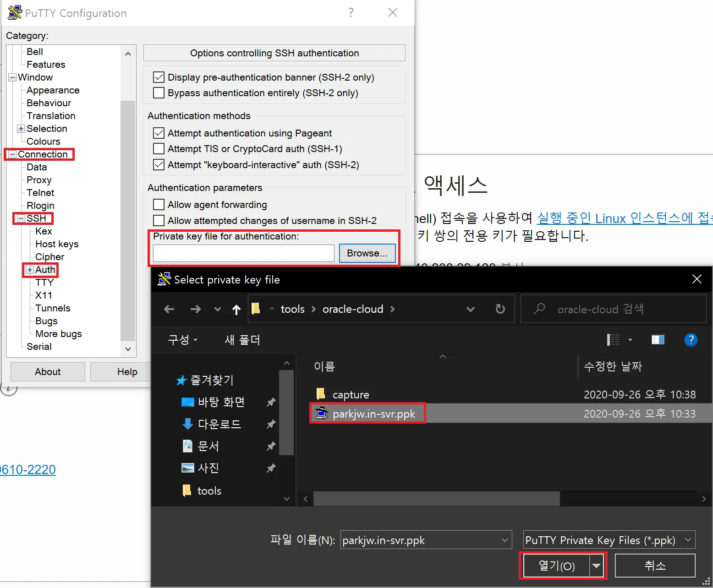
Task: Open the 열기 button split dropdown arrow
Action: [x=596, y=566]
